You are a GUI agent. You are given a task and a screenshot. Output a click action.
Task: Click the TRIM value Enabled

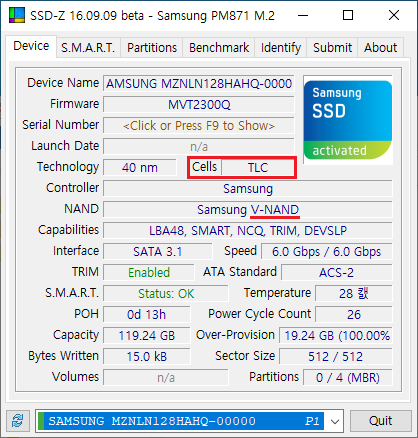149,273
